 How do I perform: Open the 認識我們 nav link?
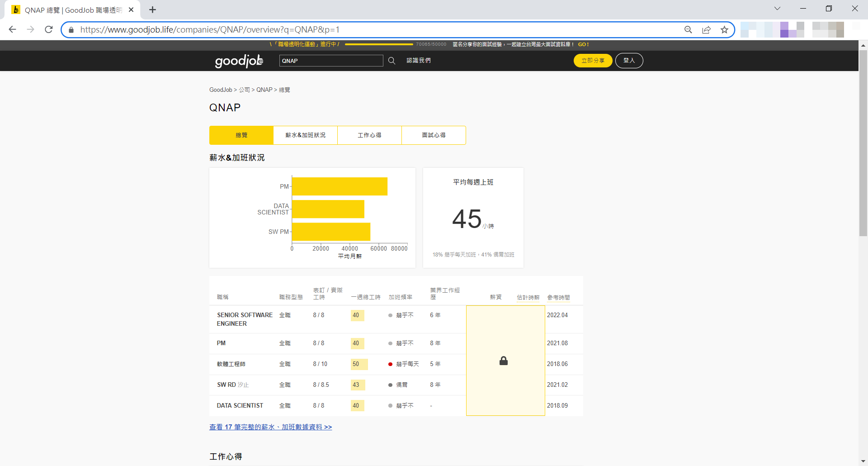point(419,61)
